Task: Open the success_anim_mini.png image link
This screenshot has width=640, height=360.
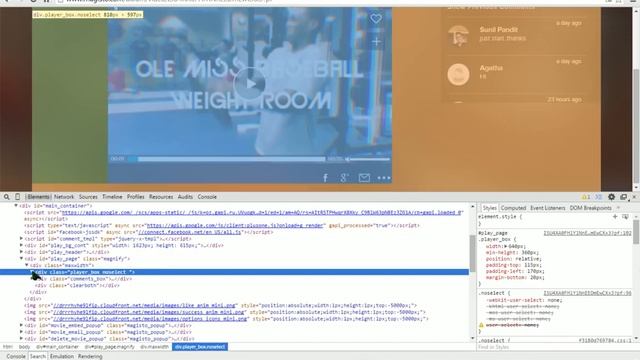Action: pos(149,312)
